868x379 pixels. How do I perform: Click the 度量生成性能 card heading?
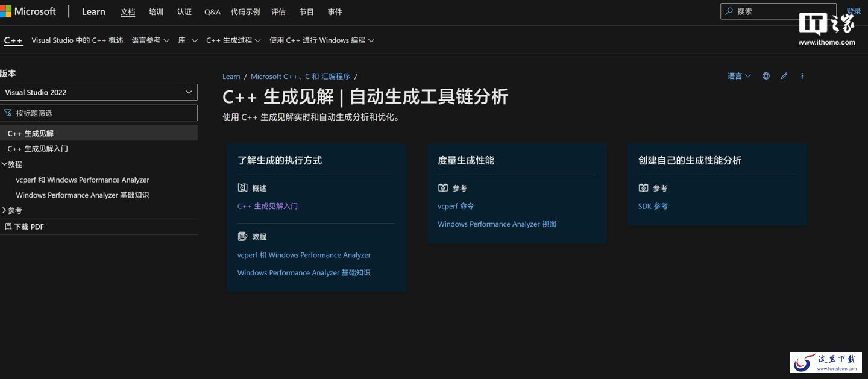(466, 160)
